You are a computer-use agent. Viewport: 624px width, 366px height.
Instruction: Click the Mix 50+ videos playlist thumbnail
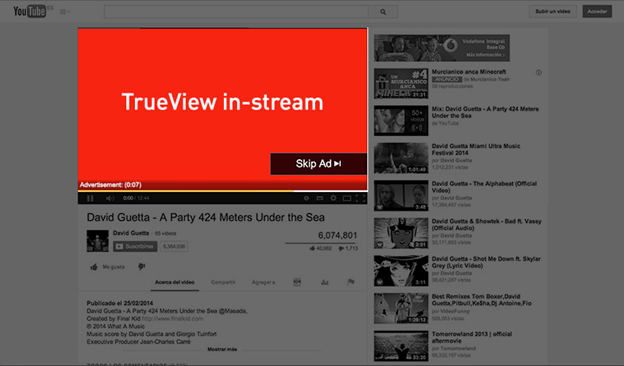click(401, 121)
